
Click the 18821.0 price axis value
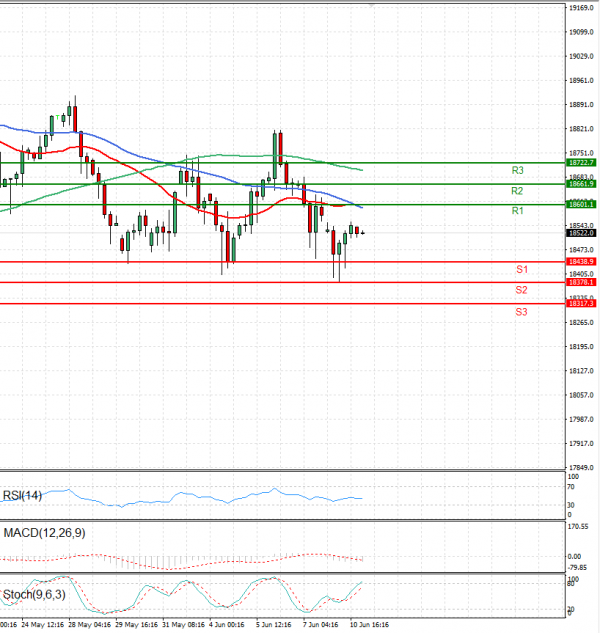tap(581, 129)
